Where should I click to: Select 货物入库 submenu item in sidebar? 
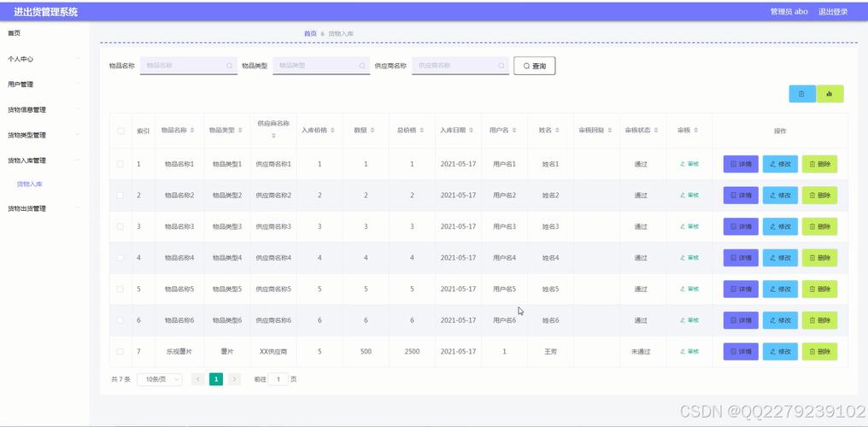(30, 184)
